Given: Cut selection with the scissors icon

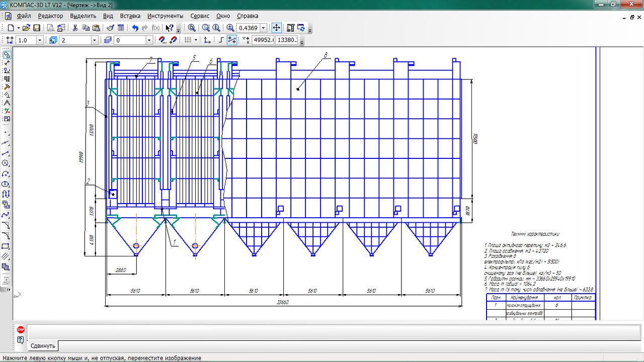Looking at the screenshot, I should [x=75, y=28].
